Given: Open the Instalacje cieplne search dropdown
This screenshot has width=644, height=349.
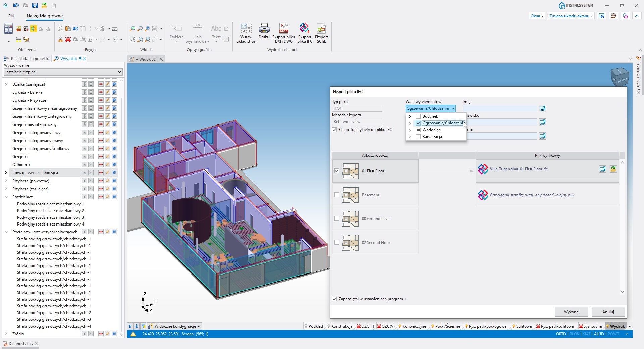Looking at the screenshot, I should (x=63, y=72).
